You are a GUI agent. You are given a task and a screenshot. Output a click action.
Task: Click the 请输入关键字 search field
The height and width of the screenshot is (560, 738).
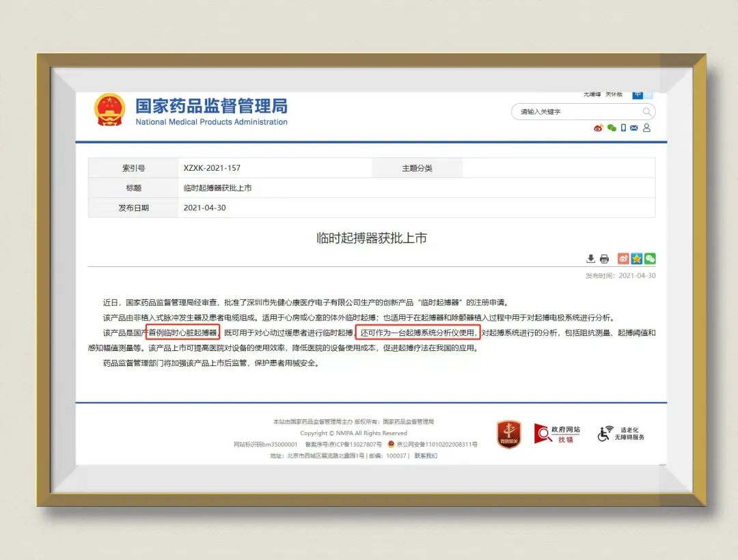(583, 112)
